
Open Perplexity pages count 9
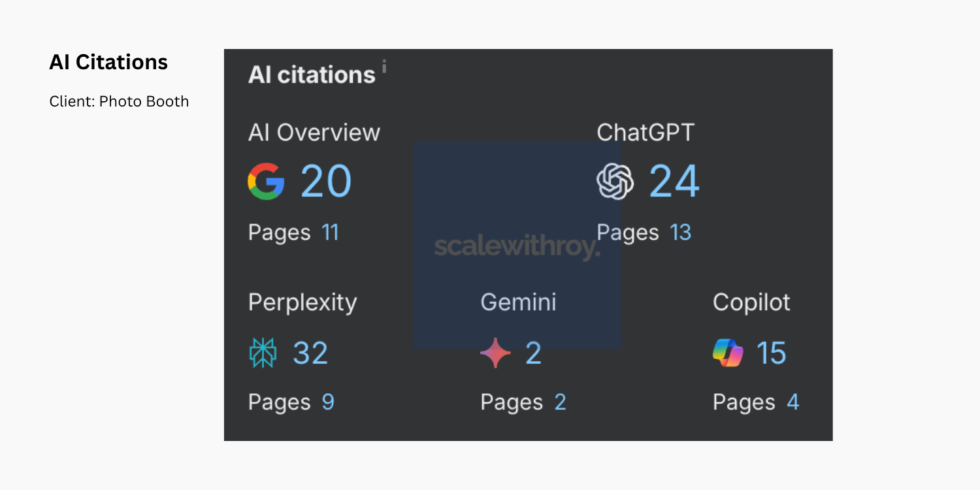(x=328, y=402)
